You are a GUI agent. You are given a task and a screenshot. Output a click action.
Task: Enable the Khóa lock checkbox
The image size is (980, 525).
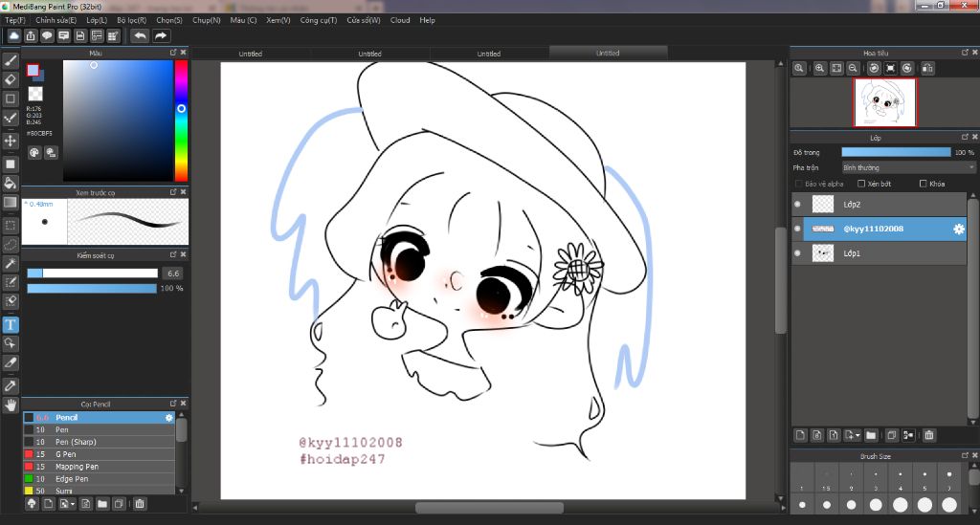924,184
